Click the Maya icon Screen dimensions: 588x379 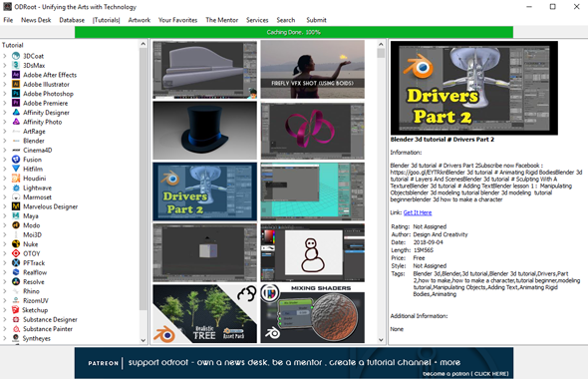pos(16,215)
